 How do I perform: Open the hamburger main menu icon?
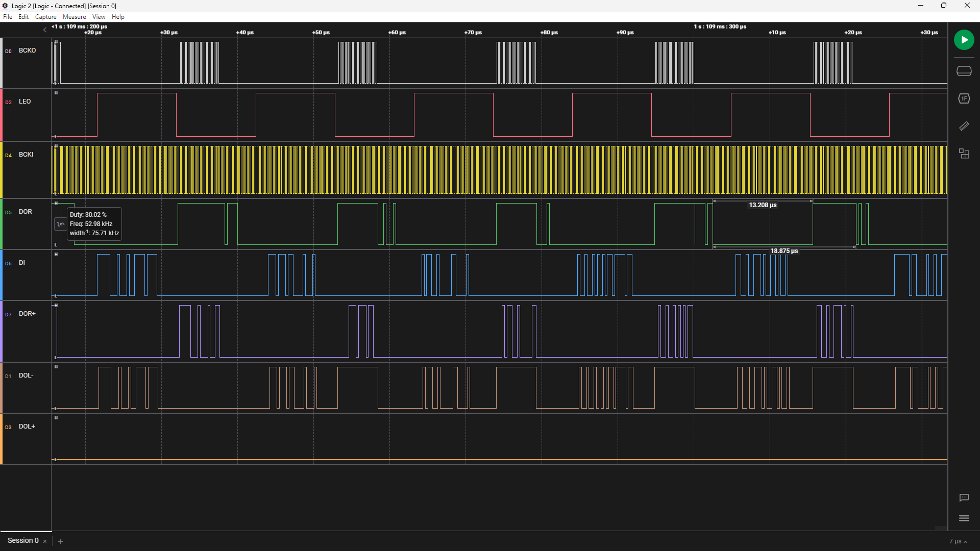point(964,518)
